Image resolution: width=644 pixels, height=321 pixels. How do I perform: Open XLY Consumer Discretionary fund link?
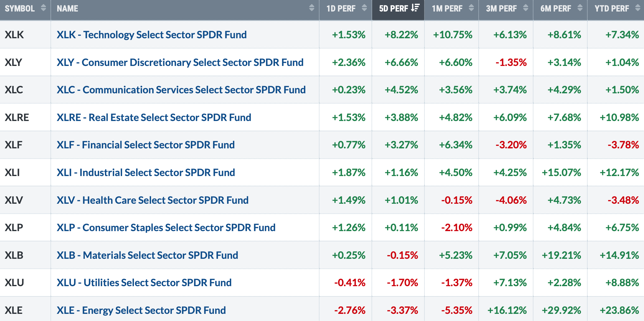click(x=180, y=62)
